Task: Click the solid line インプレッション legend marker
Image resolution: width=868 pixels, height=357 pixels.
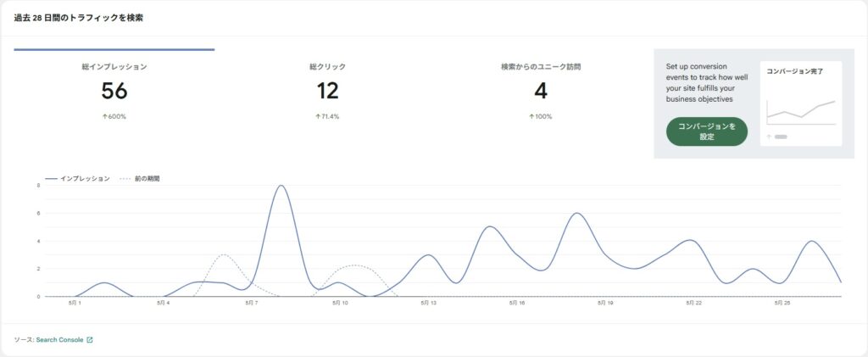Action: [x=51, y=179]
